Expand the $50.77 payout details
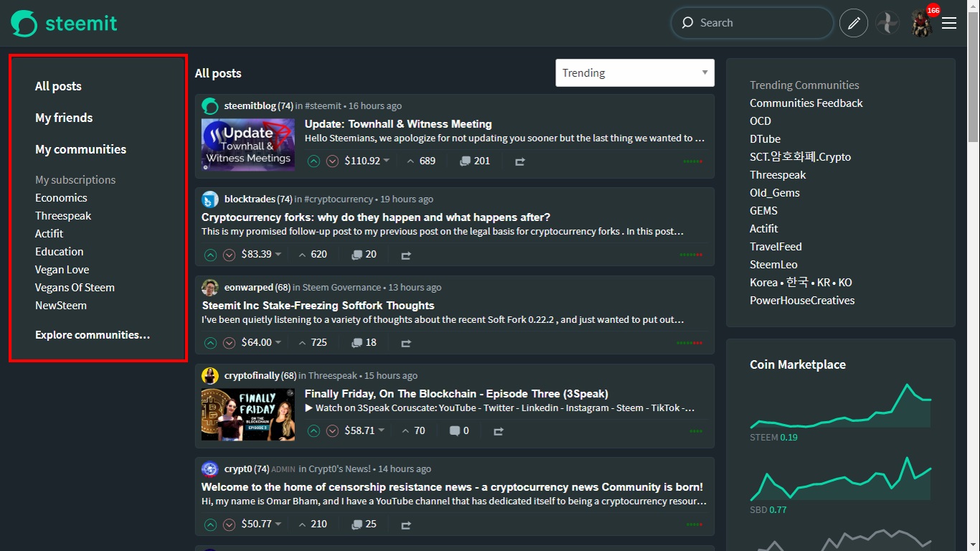980x551 pixels. coord(262,524)
